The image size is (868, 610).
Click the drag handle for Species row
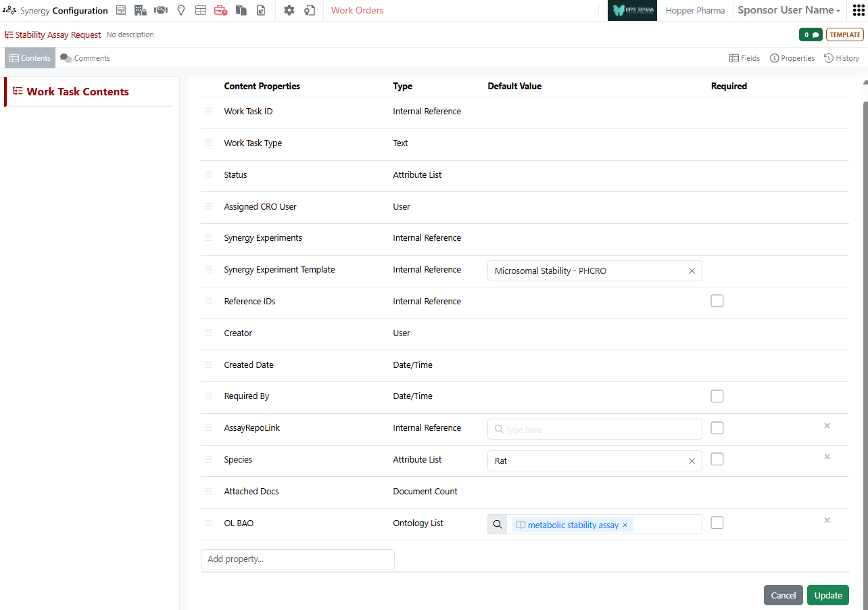(x=208, y=459)
